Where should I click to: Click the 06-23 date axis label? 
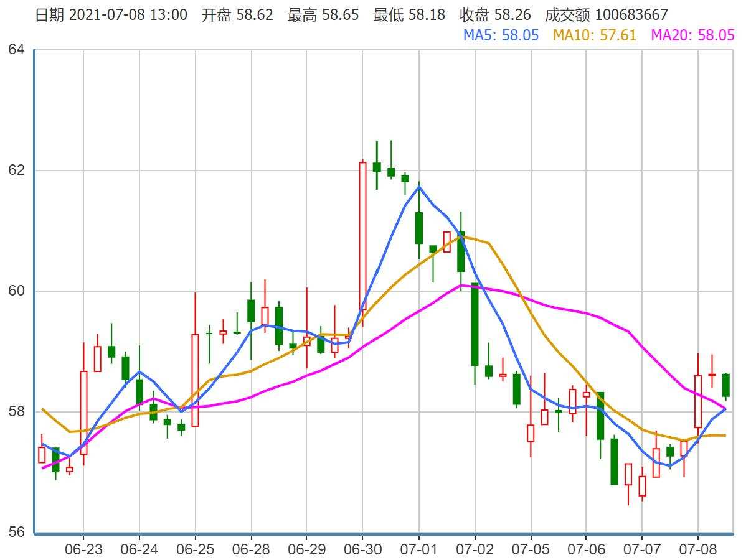83,551
